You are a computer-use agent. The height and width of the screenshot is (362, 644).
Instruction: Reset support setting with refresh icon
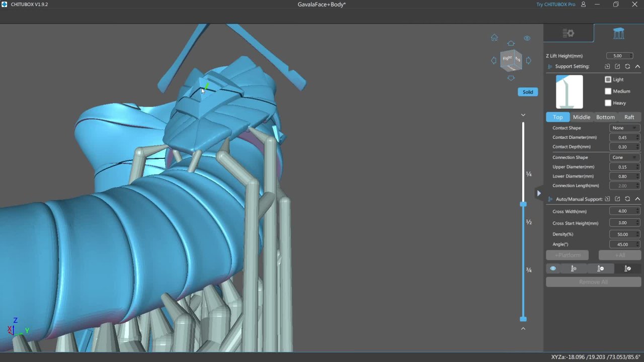pyautogui.click(x=627, y=66)
